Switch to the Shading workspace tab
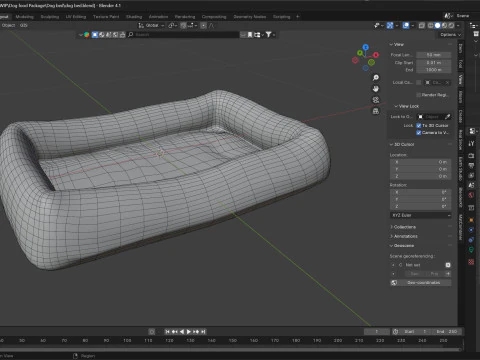Screen dimensions: 480x360 (x=134, y=17)
